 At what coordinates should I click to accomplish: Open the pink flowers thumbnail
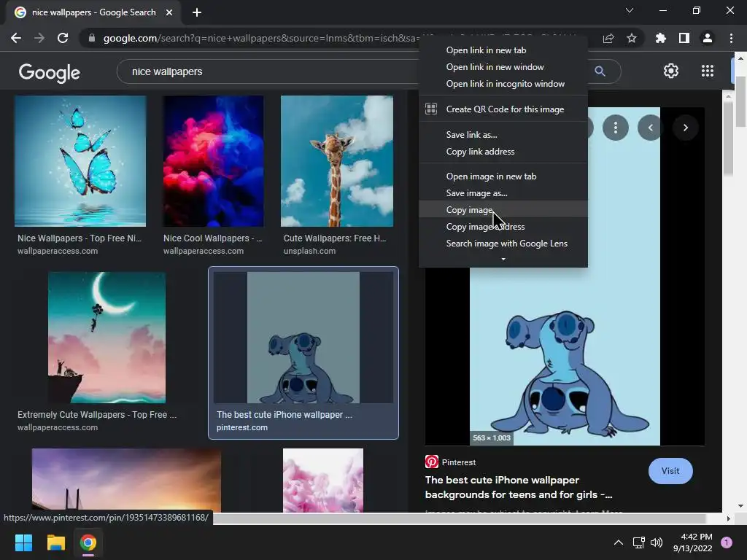[x=323, y=481]
